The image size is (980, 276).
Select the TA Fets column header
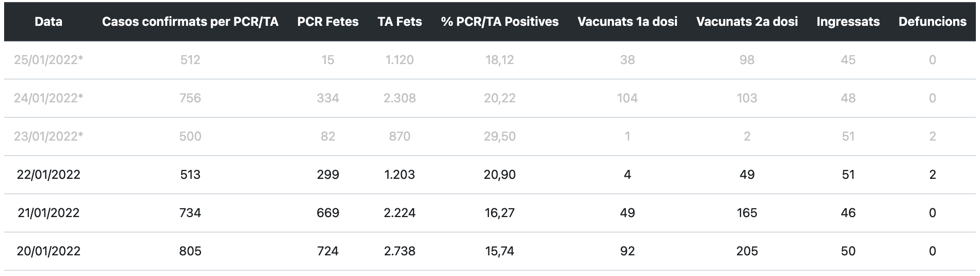[400, 22]
